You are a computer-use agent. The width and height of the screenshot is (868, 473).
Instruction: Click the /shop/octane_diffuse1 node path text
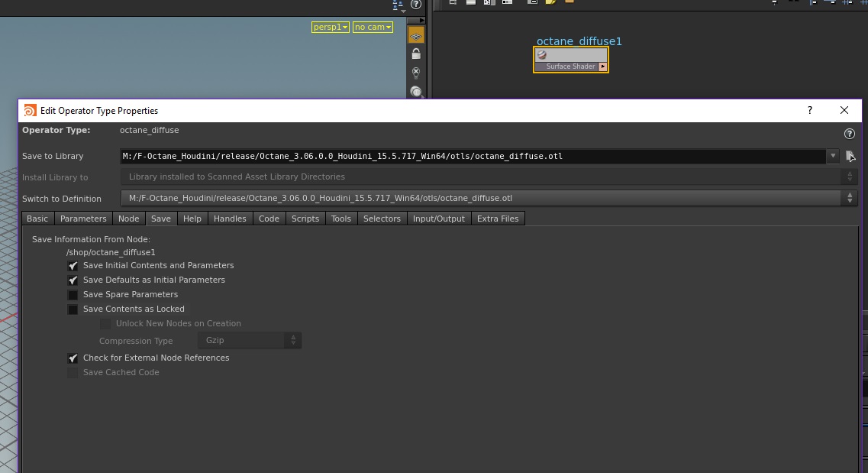[x=111, y=253]
